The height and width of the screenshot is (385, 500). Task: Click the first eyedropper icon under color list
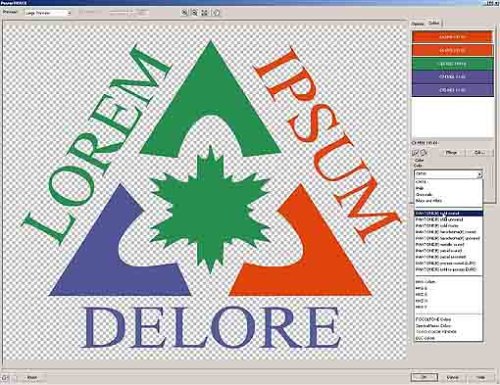(x=416, y=153)
